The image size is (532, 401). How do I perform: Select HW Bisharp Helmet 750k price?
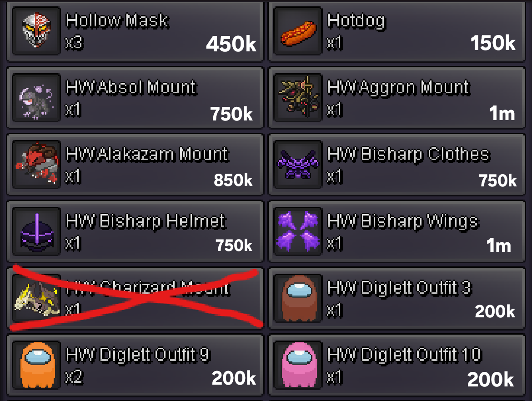(x=234, y=245)
